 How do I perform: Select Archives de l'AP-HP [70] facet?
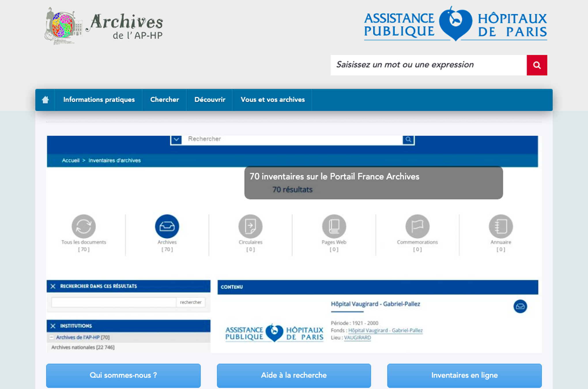tap(83, 337)
